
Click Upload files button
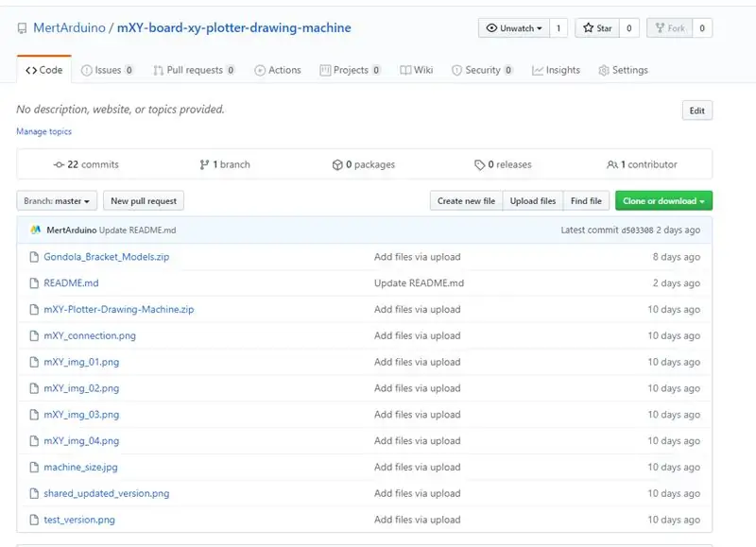533,201
